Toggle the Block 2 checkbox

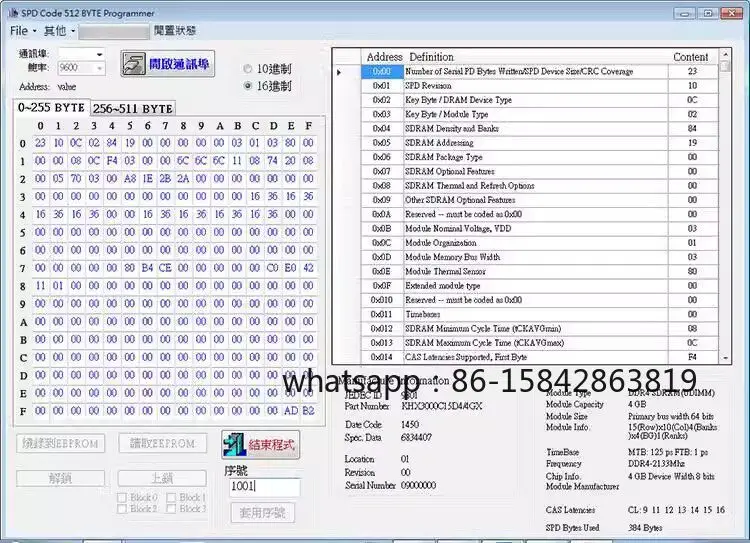coord(122,509)
